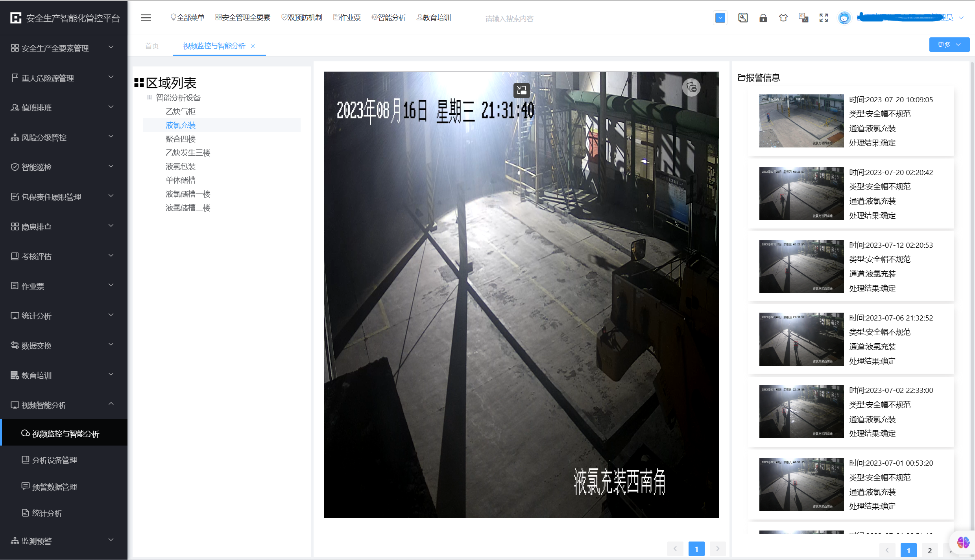
Task: Expand 风险分级管控 sidebar menu
Action: point(64,137)
